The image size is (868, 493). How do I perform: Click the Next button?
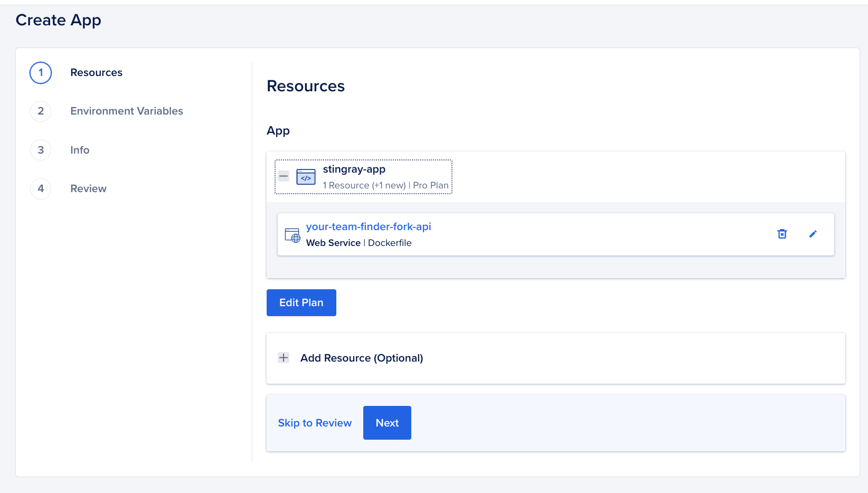click(387, 423)
